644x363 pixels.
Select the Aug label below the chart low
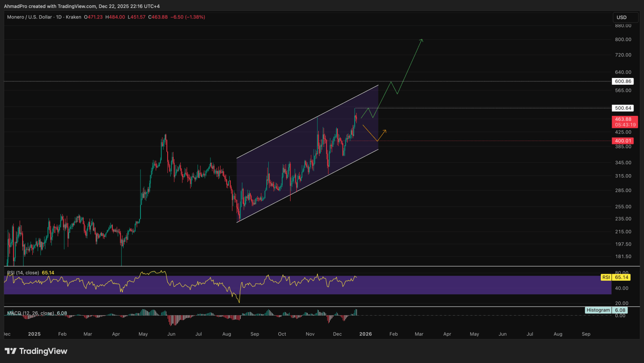(226, 334)
